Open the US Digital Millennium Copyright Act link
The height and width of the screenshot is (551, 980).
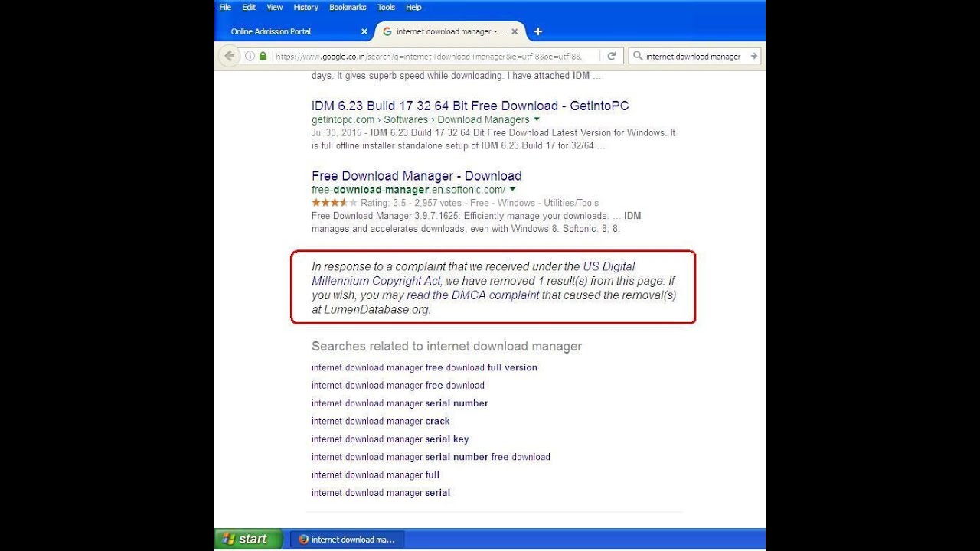coord(473,273)
